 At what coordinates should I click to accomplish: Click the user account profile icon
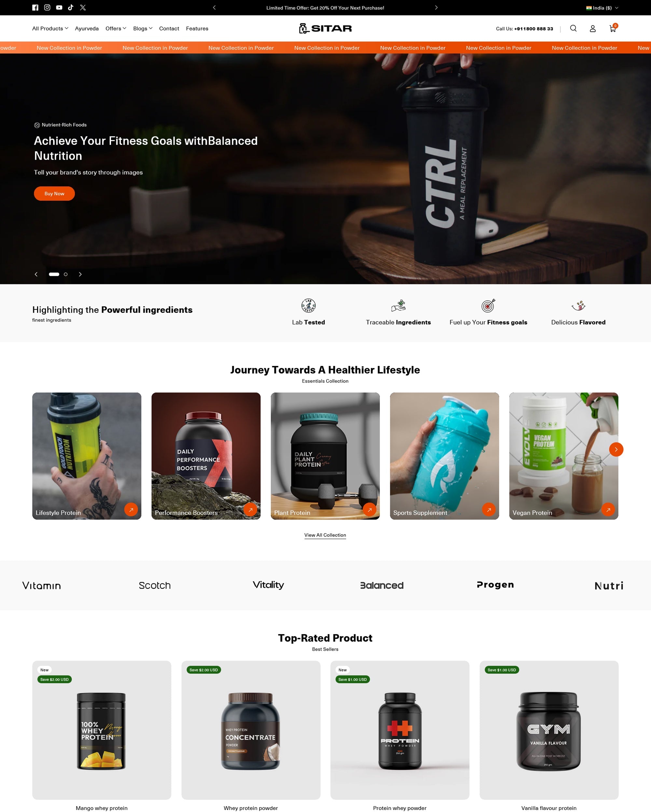click(x=592, y=28)
